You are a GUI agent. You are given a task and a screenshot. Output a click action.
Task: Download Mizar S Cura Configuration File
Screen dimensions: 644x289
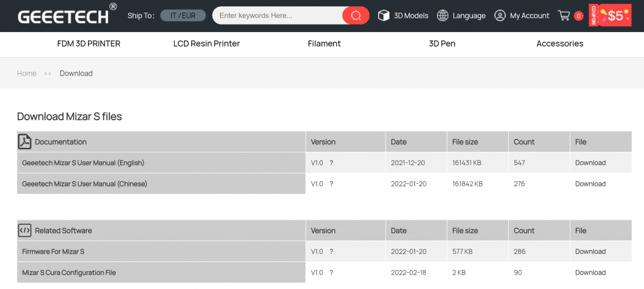pos(590,273)
